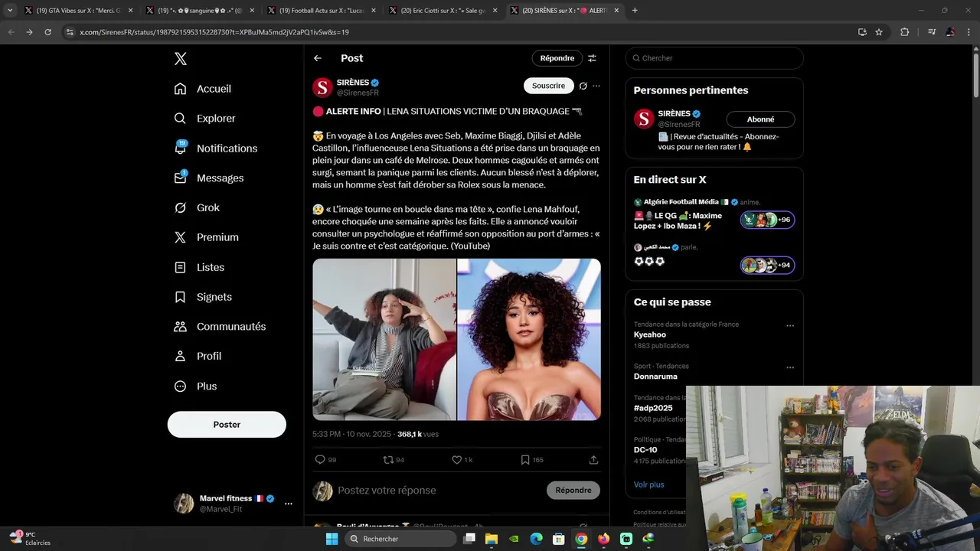Switch to Football Actu browser tab

[320, 11]
